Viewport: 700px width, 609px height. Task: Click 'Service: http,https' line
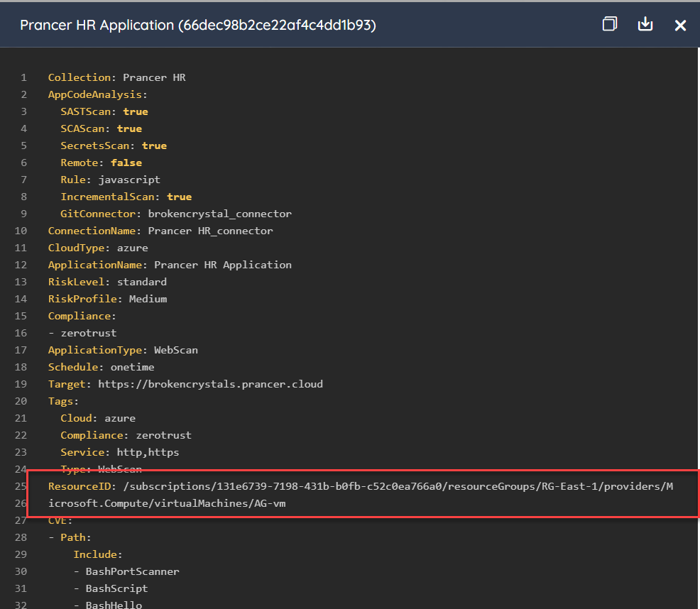tap(120, 452)
